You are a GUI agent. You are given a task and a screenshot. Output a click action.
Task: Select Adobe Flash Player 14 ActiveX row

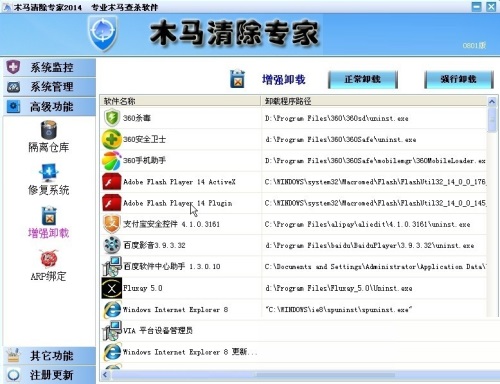(x=293, y=182)
